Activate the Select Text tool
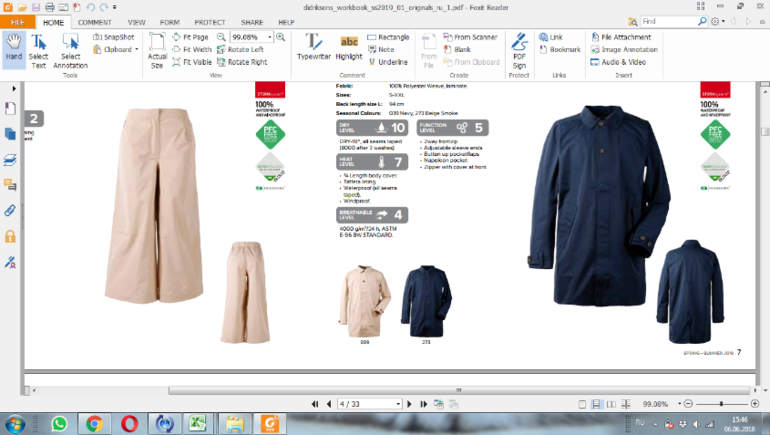Viewport: 770px width, 435px height. pyautogui.click(x=39, y=48)
